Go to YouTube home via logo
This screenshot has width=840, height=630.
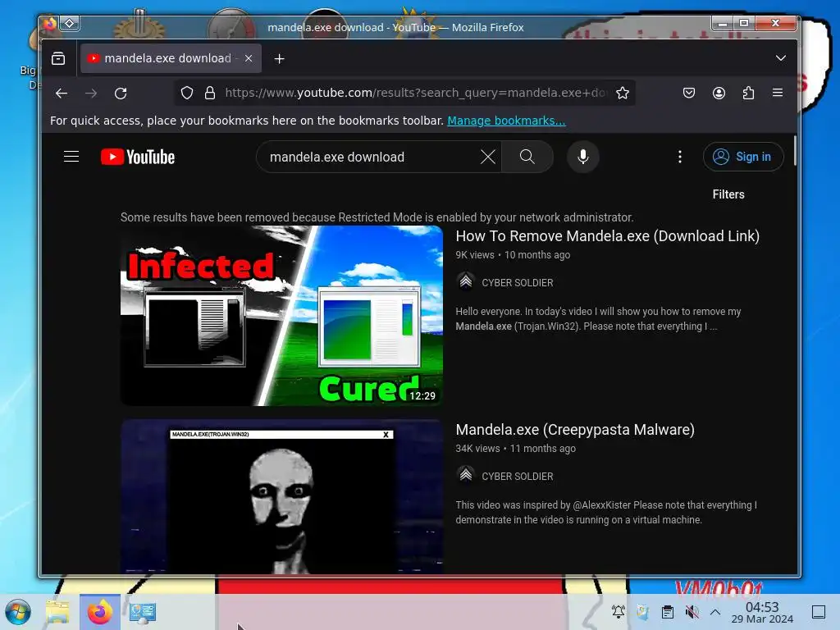click(138, 157)
